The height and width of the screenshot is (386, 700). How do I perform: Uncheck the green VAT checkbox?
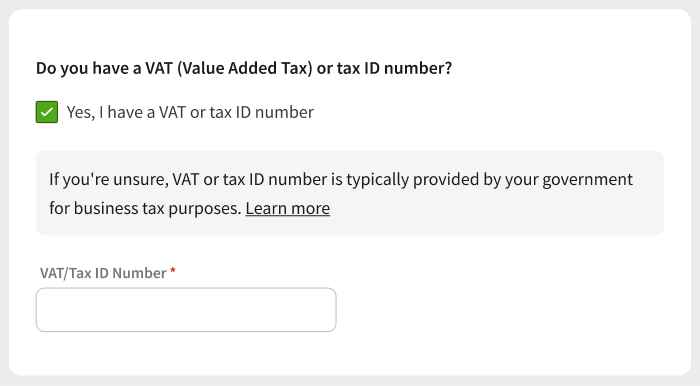pos(47,112)
